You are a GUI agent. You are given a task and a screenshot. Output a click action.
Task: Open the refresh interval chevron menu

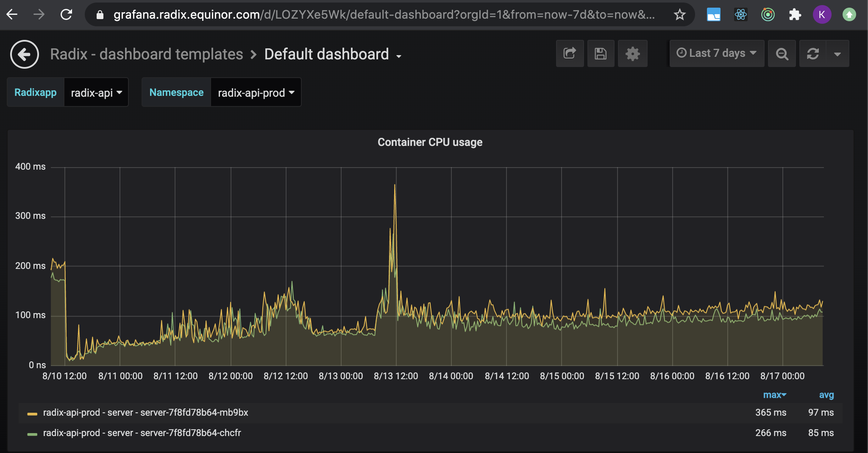838,53
